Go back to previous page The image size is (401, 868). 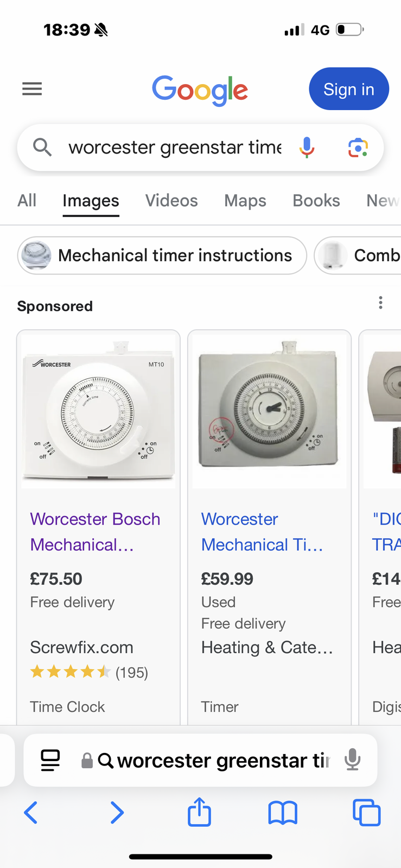(x=31, y=813)
